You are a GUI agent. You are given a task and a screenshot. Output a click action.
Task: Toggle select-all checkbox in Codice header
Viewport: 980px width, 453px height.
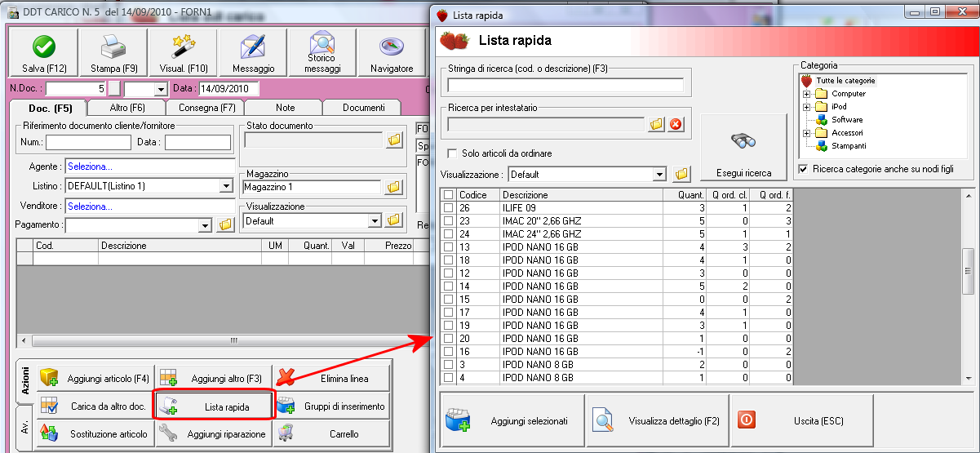point(448,195)
